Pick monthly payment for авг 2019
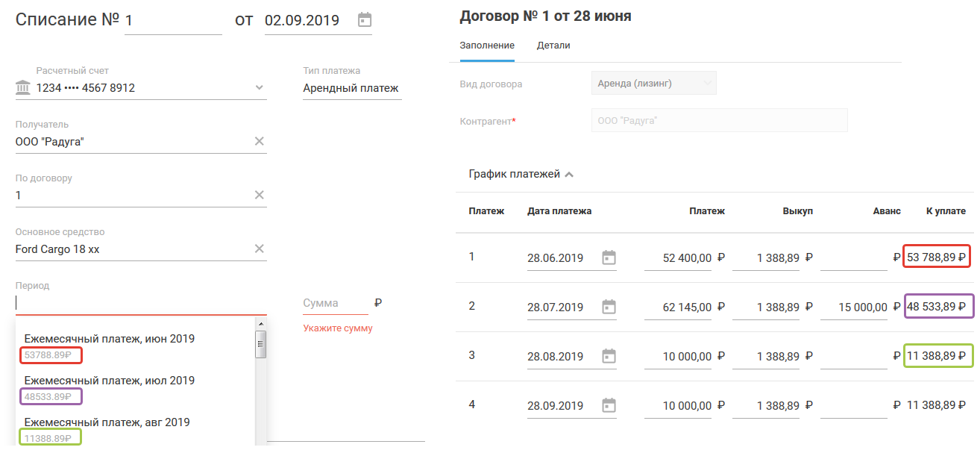The width and height of the screenshot is (980, 456). coord(107,422)
